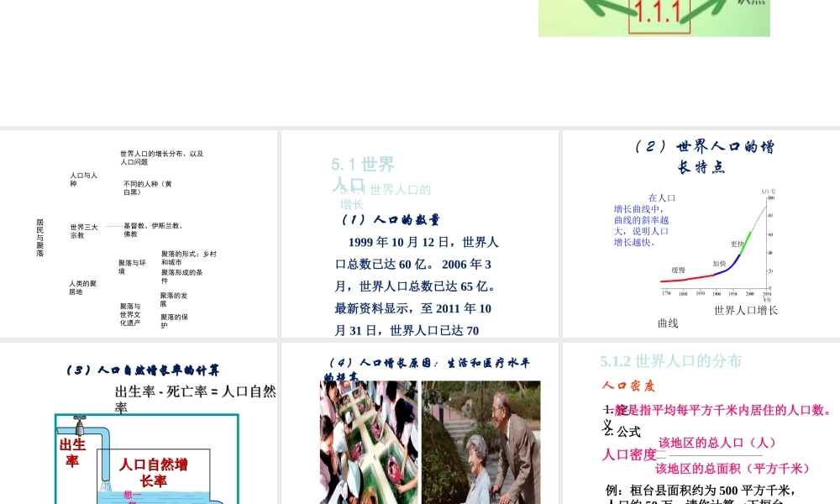The image size is (840, 504).
Task: Click the definition 是指平均每平方千米内居住的人口数
Action: [725, 410]
